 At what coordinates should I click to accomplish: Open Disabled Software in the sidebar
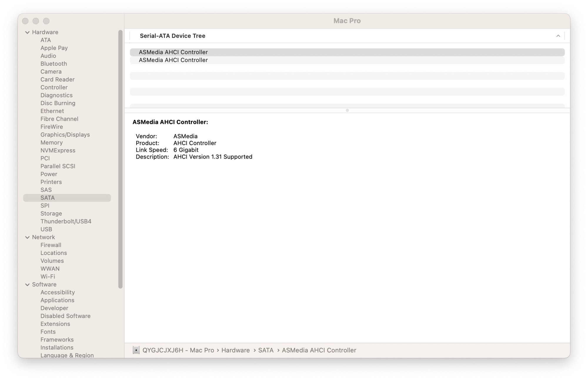65,316
